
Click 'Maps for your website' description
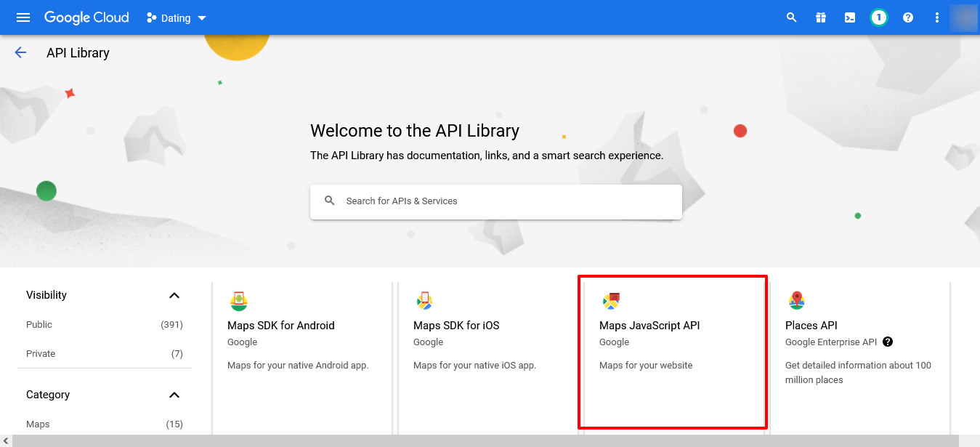tap(646, 366)
